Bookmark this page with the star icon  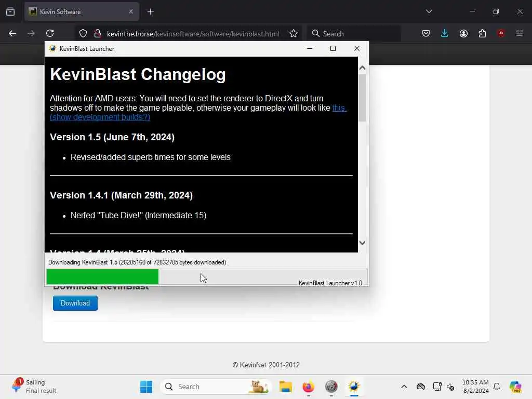pos(294,34)
